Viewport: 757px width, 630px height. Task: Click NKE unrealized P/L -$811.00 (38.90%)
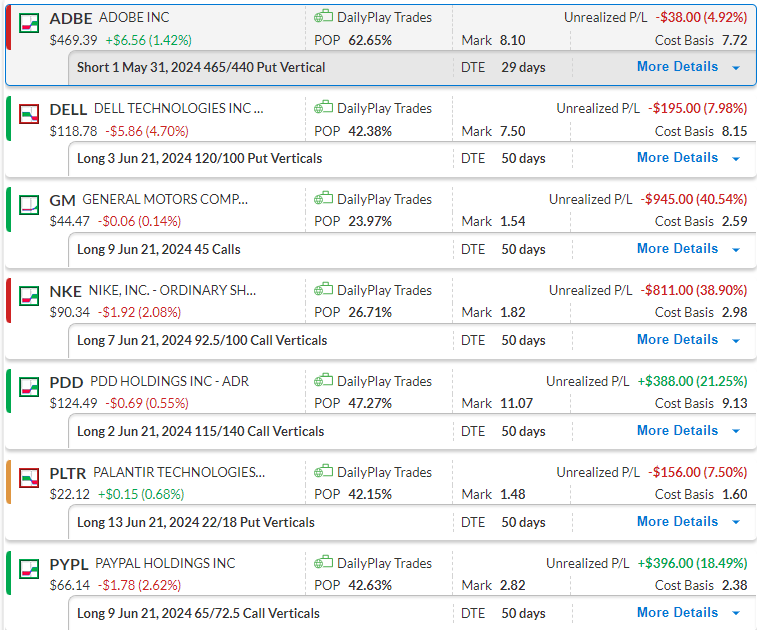(x=694, y=290)
